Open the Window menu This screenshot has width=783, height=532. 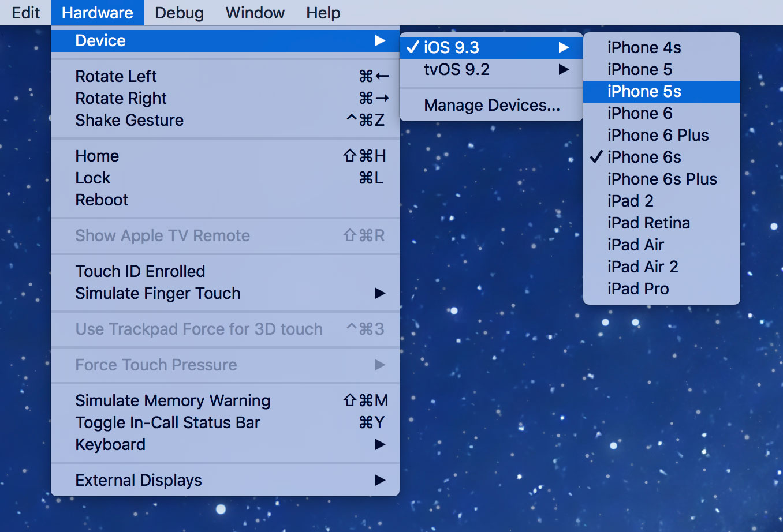[255, 13]
